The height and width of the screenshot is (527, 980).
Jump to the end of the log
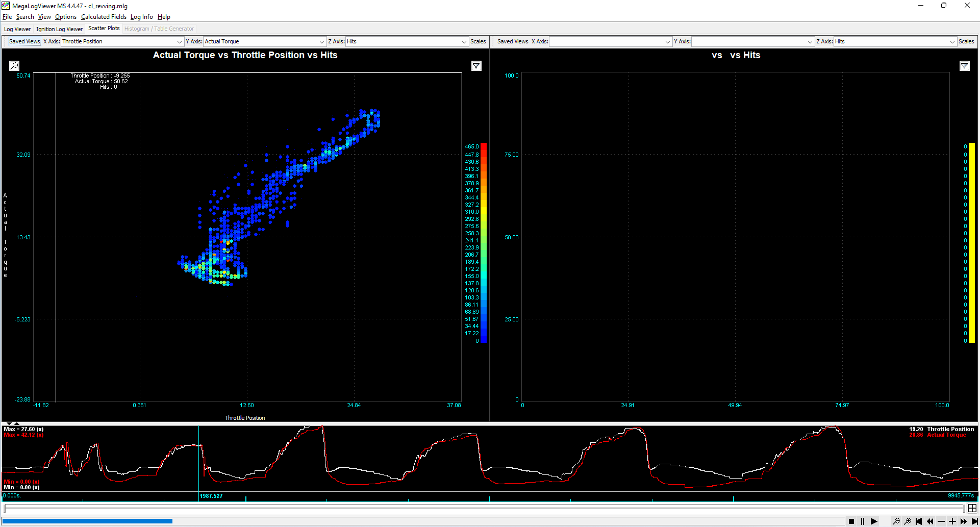click(974, 521)
